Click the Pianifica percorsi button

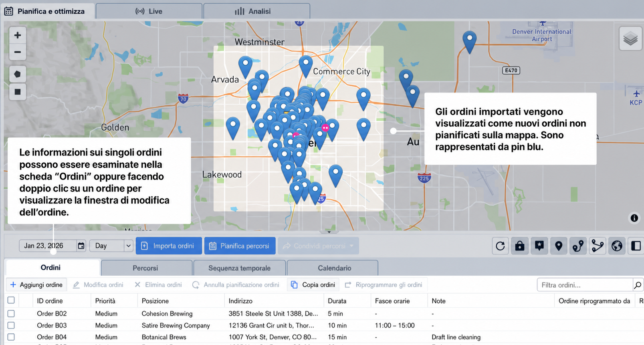pos(240,246)
